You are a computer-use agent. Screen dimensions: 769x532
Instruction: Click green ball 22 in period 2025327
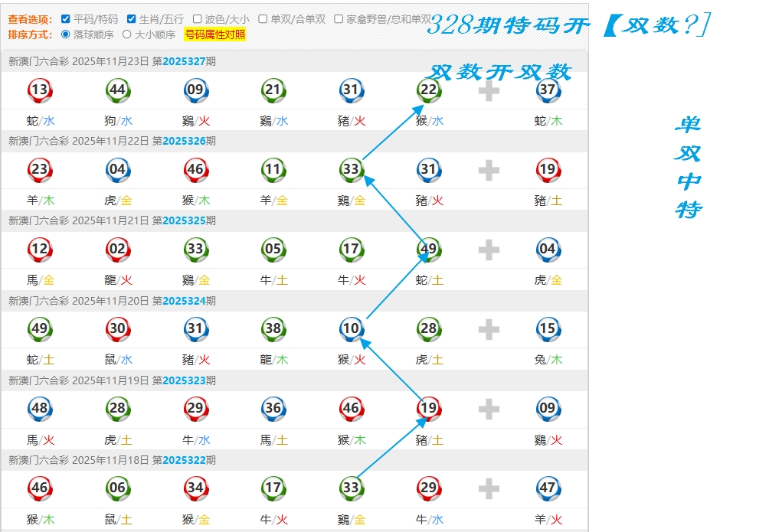(x=429, y=90)
